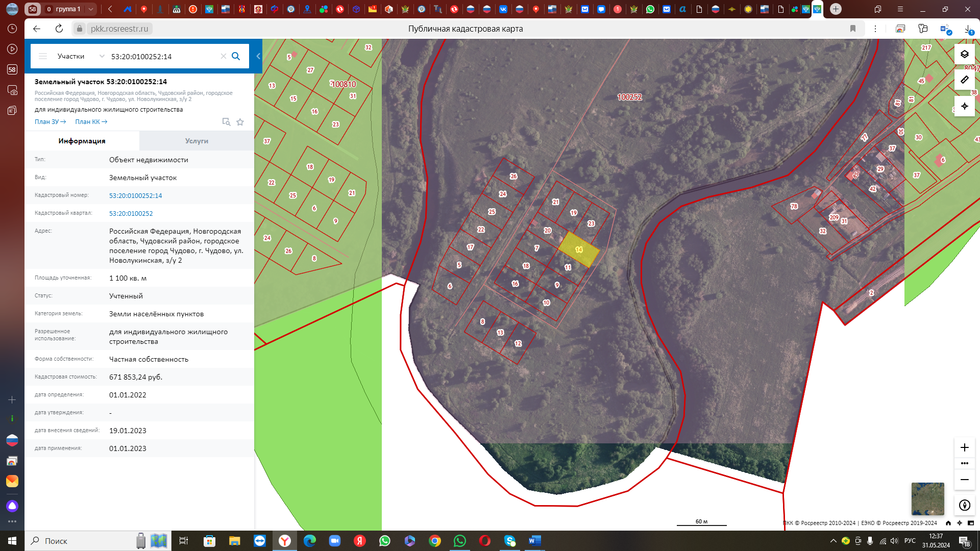Open the more zoom options dots
This screenshot has height=551, width=980.
tap(964, 463)
